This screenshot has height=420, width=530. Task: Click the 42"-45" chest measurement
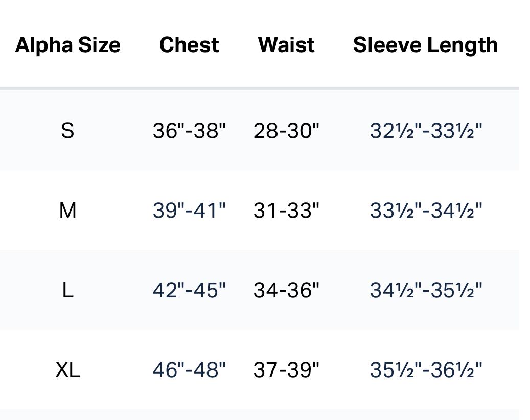pyautogui.click(x=189, y=290)
